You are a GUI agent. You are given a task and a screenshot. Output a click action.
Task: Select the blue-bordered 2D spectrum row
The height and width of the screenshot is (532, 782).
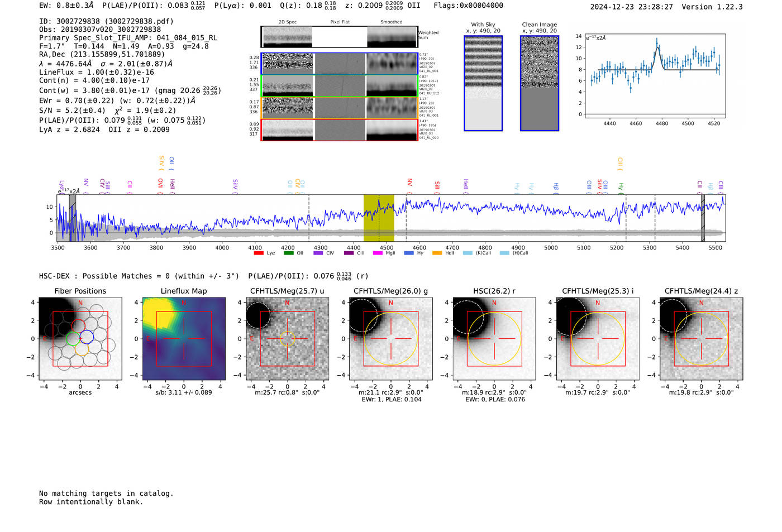click(339, 64)
